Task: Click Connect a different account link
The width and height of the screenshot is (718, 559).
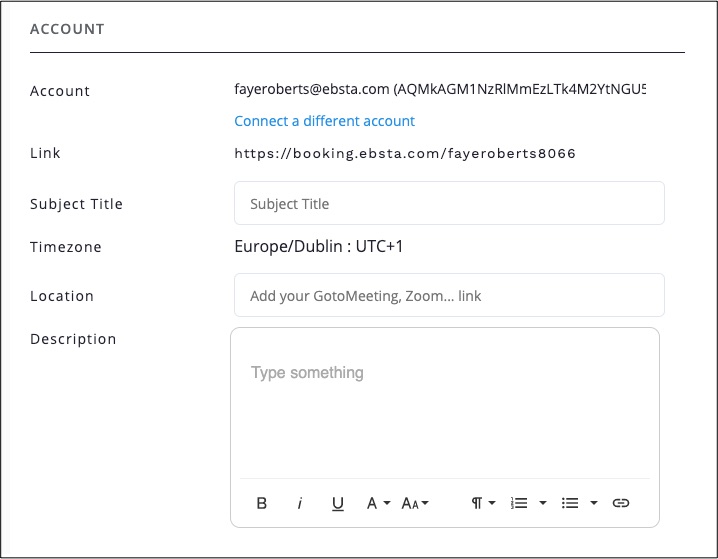Action: point(324,121)
